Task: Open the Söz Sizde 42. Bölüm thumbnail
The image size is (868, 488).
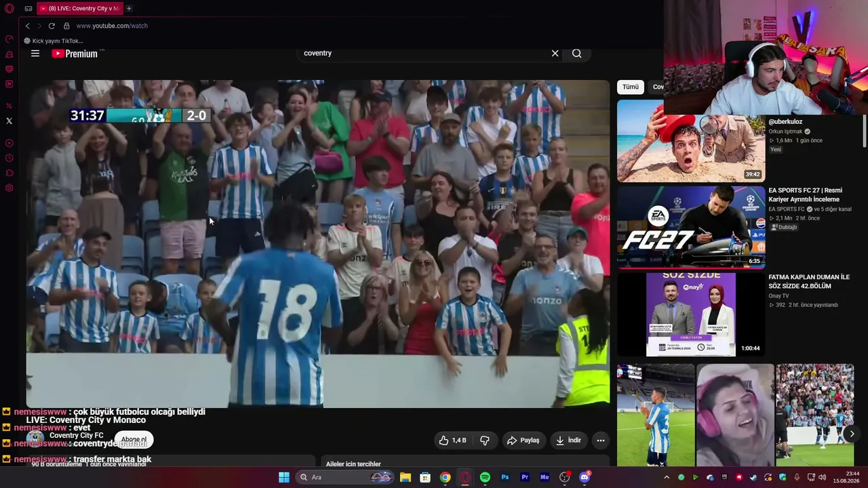Action: tap(691, 314)
